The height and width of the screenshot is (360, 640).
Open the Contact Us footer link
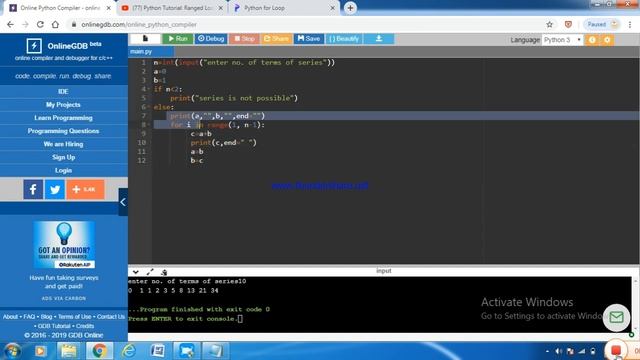(x=111, y=317)
